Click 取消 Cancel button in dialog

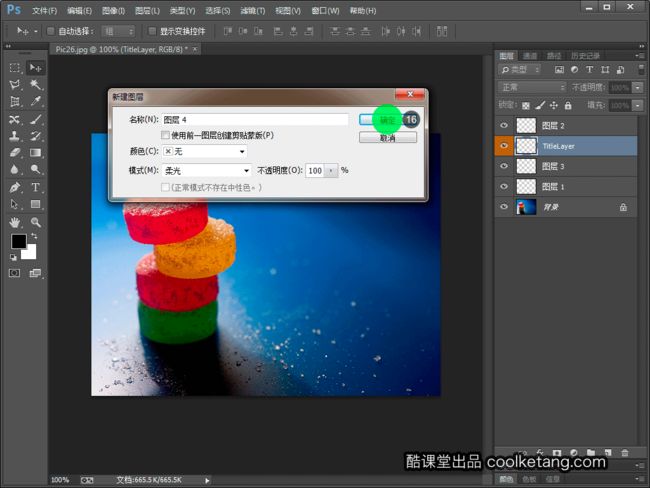[x=388, y=138]
